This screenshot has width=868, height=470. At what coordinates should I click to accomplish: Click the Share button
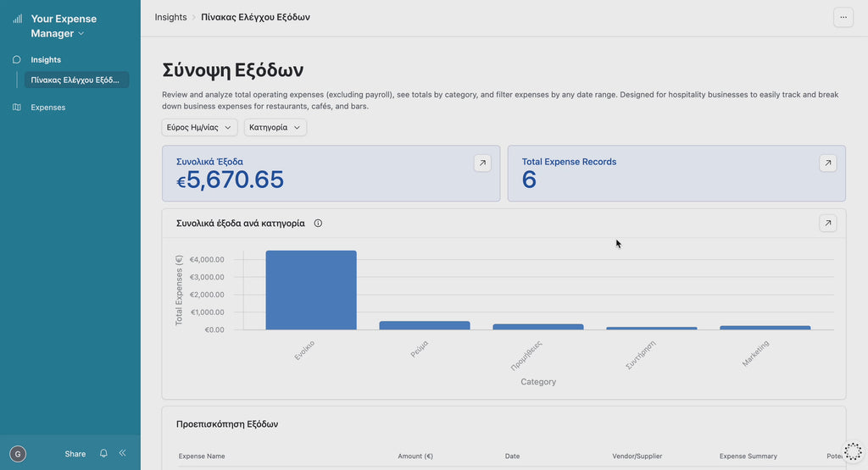75,454
